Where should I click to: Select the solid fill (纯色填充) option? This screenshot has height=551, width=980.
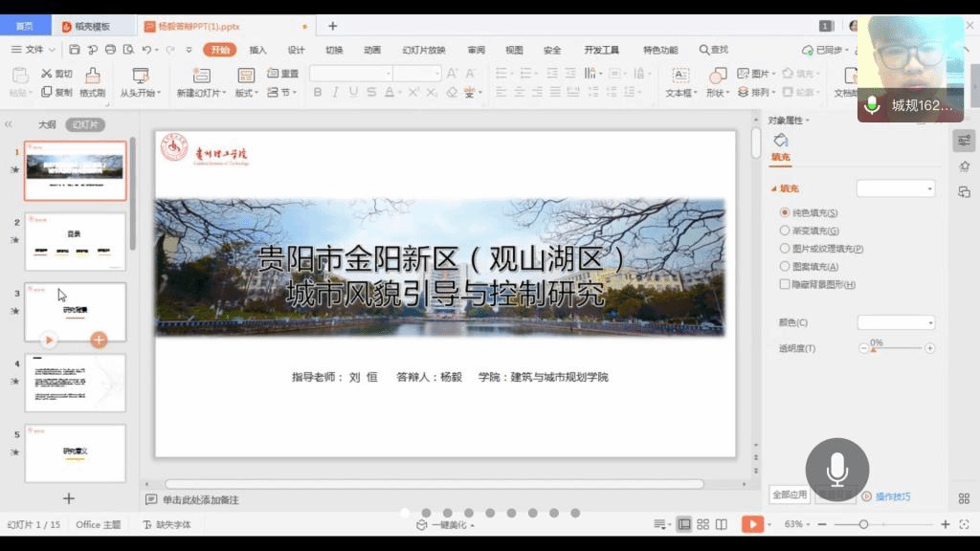[785, 212]
